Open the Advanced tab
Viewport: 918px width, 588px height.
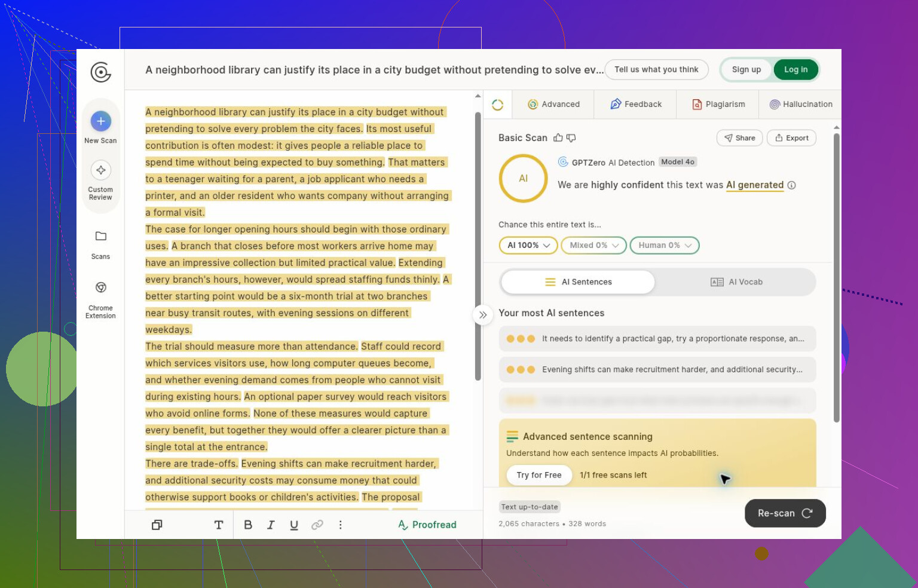pos(554,105)
